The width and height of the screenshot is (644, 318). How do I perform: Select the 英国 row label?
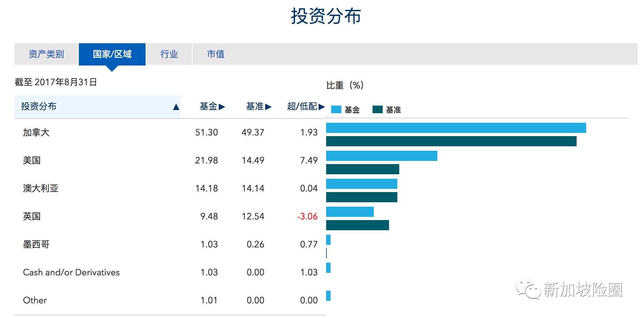(x=32, y=216)
